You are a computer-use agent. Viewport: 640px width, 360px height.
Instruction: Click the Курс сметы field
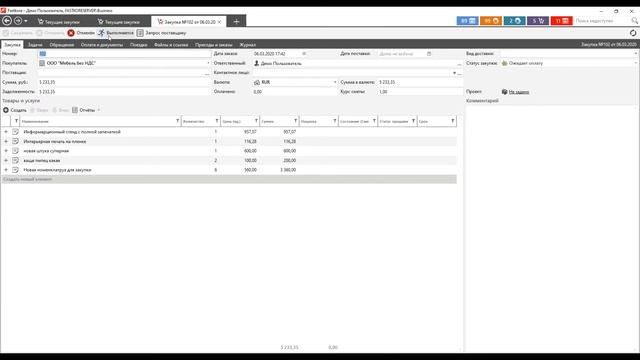(420, 92)
